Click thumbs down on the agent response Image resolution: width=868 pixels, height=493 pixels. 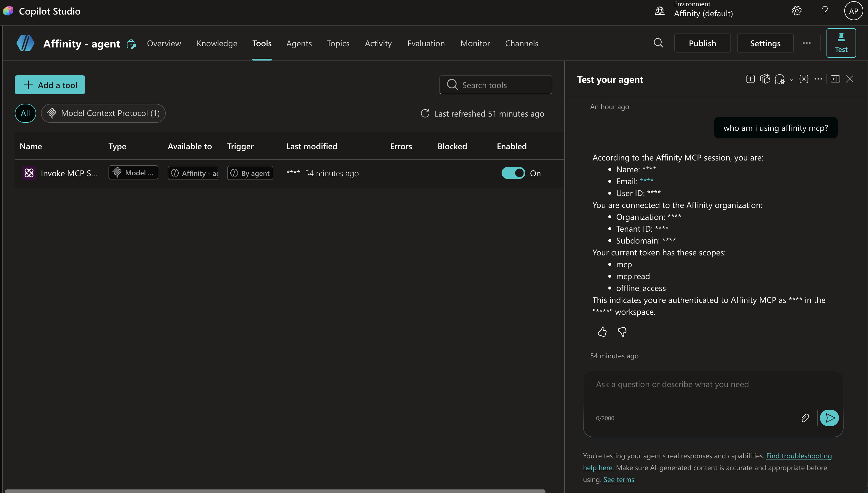click(x=622, y=332)
